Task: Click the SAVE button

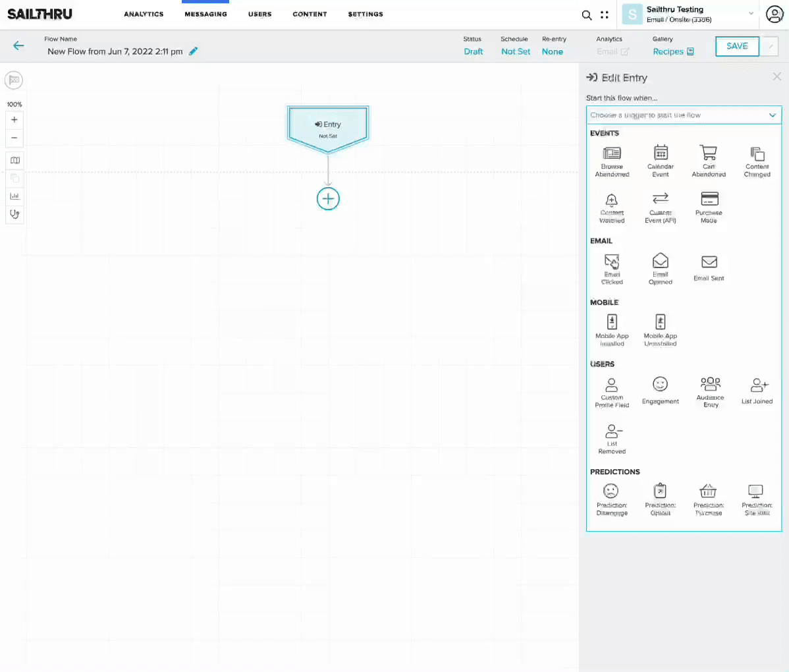Action: (x=737, y=46)
